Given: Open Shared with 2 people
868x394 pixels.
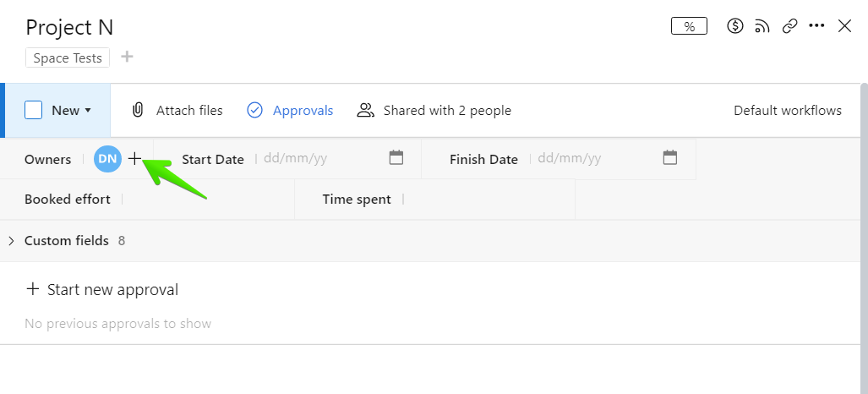Looking at the screenshot, I should (x=434, y=110).
